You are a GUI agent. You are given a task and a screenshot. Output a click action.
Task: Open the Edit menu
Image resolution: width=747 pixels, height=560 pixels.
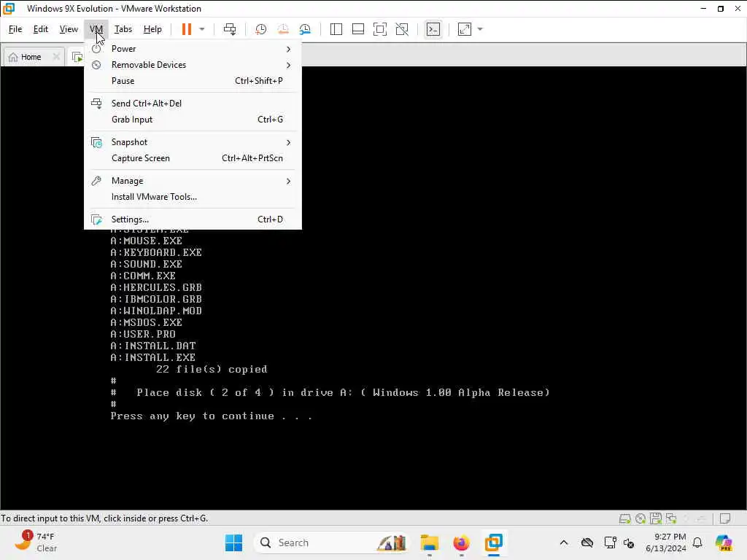[x=41, y=29]
